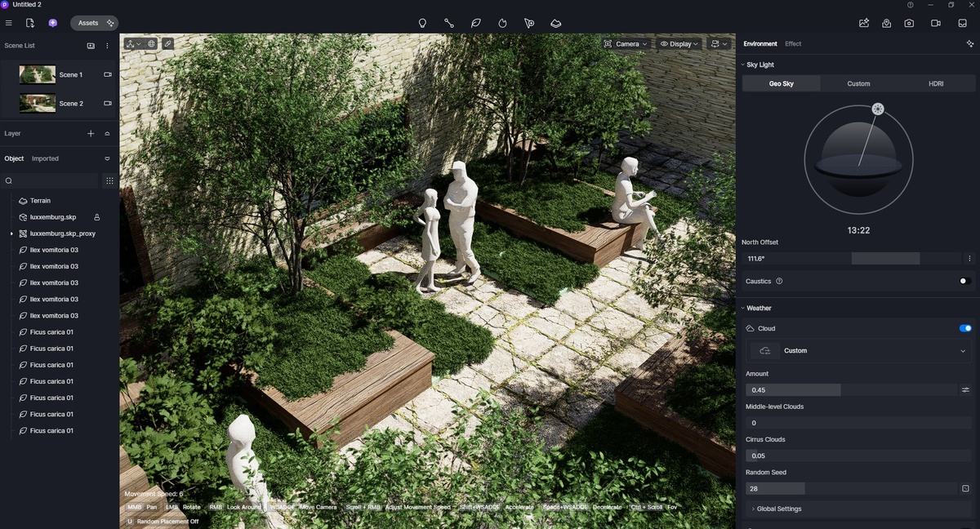The image size is (980, 529).
Task: Add a new layer with plus icon
Action: 91,133
